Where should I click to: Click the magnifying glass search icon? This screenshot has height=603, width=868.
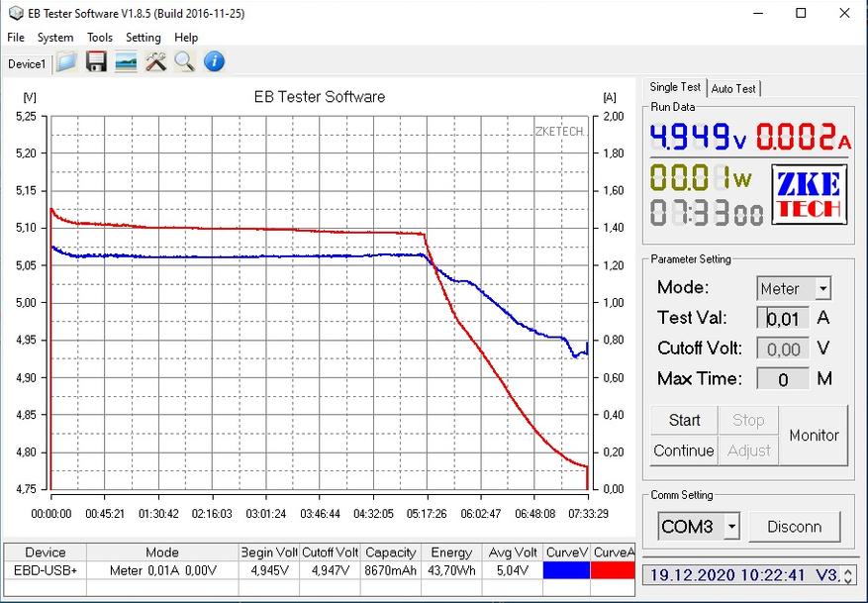click(x=185, y=61)
